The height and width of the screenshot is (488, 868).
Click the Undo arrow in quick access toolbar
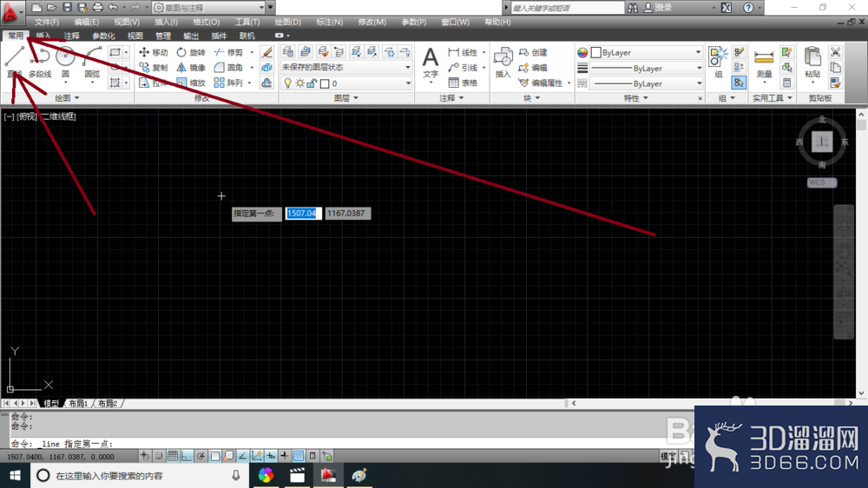[x=113, y=7]
